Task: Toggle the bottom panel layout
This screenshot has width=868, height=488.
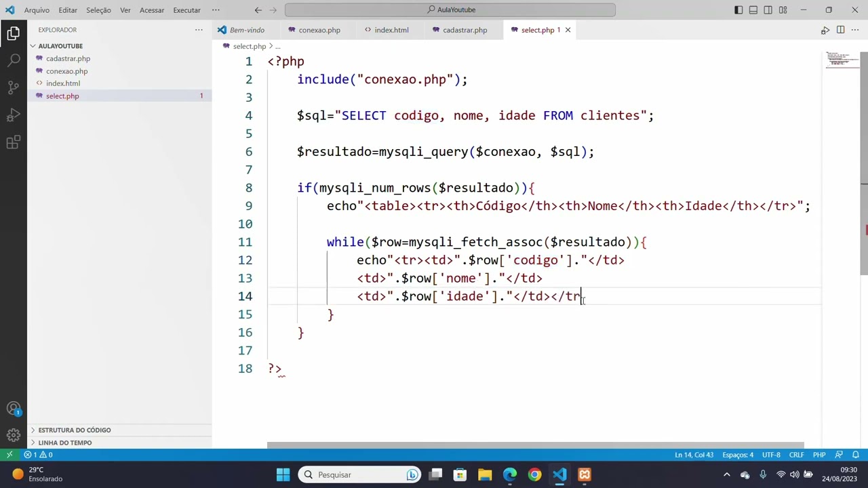Action: tap(753, 10)
